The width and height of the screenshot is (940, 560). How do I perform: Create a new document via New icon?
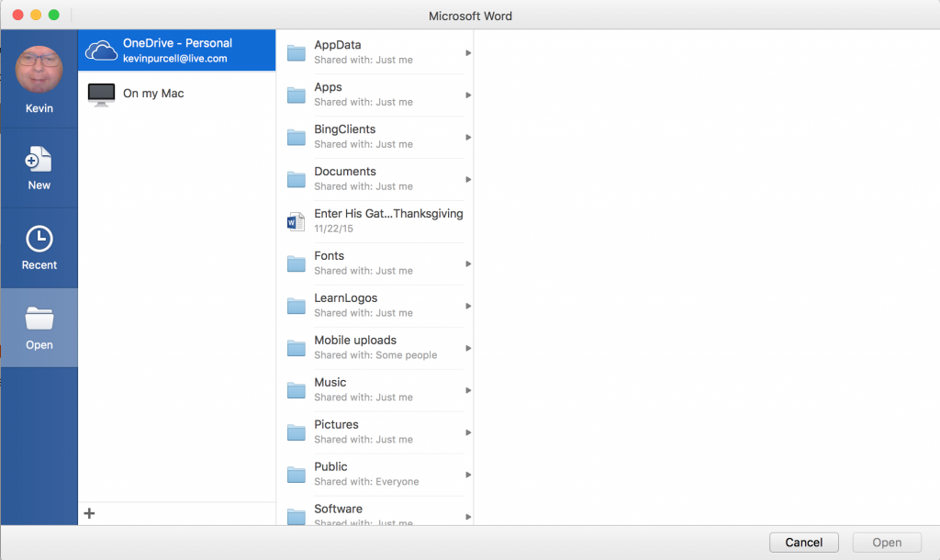pyautogui.click(x=39, y=160)
